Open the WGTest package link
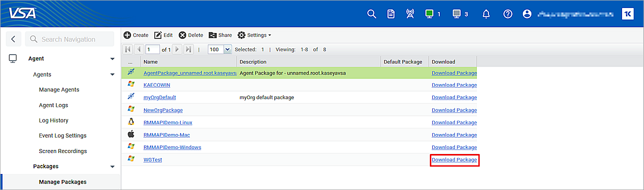Viewport: 644px width, 190px height. tap(153, 160)
